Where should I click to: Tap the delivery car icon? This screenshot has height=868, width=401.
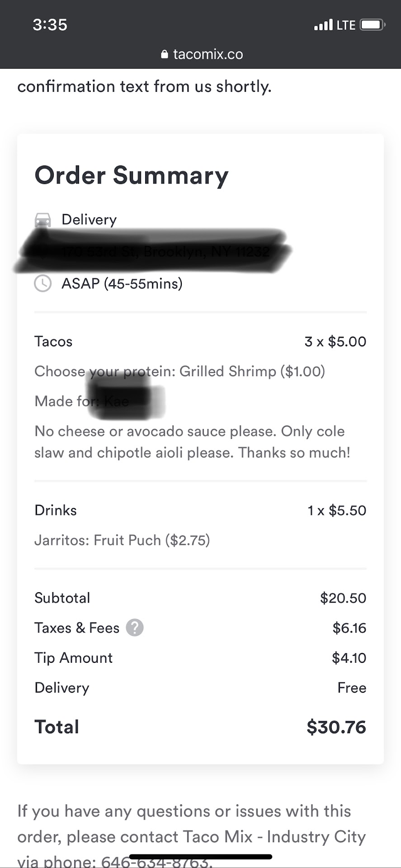tap(43, 220)
